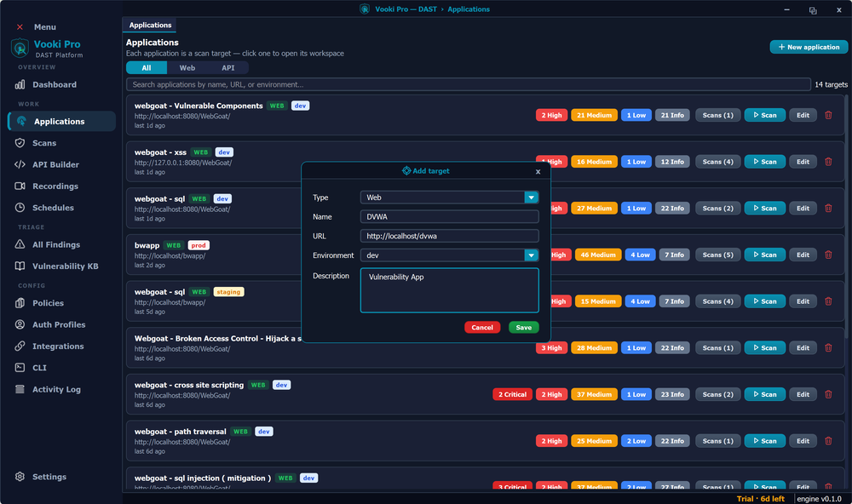Click the Vooki Pro logo icon
Screen dimensions: 852x504
20,49
